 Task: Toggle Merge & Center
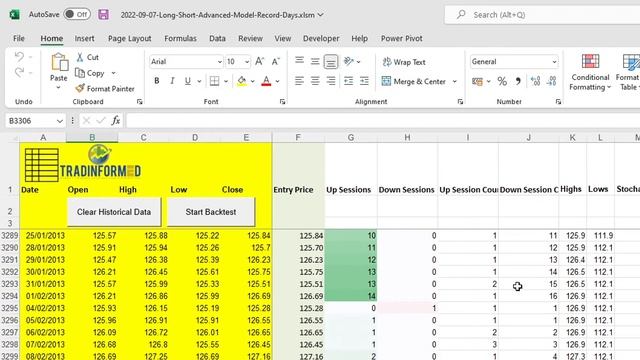click(x=414, y=81)
